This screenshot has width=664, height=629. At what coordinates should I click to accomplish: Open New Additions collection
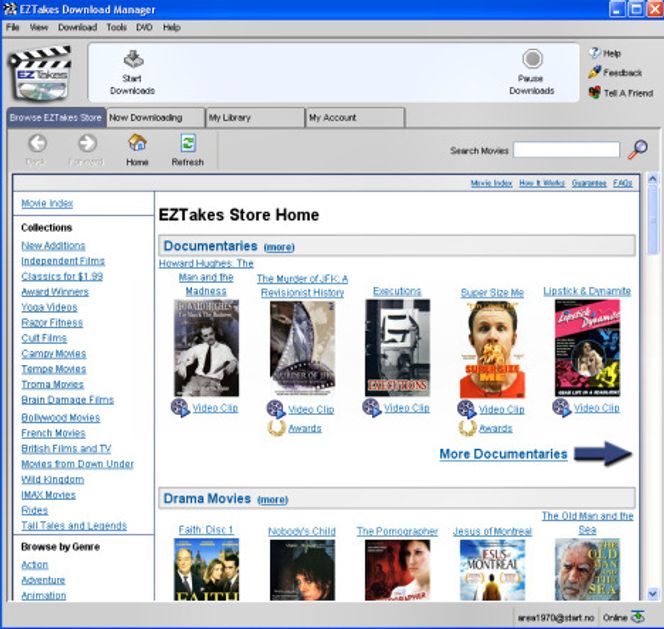(53, 246)
